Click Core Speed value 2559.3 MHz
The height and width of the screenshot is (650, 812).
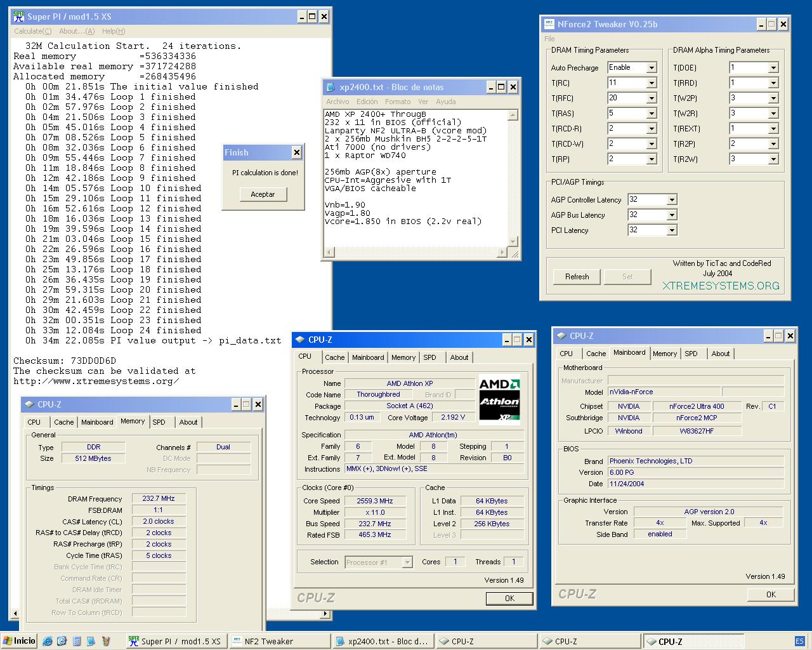tap(375, 501)
